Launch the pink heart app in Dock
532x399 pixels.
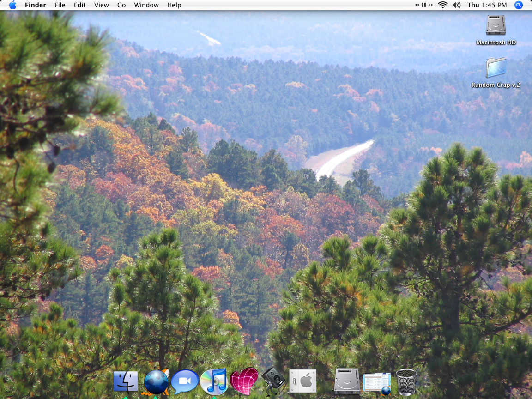pos(244,381)
